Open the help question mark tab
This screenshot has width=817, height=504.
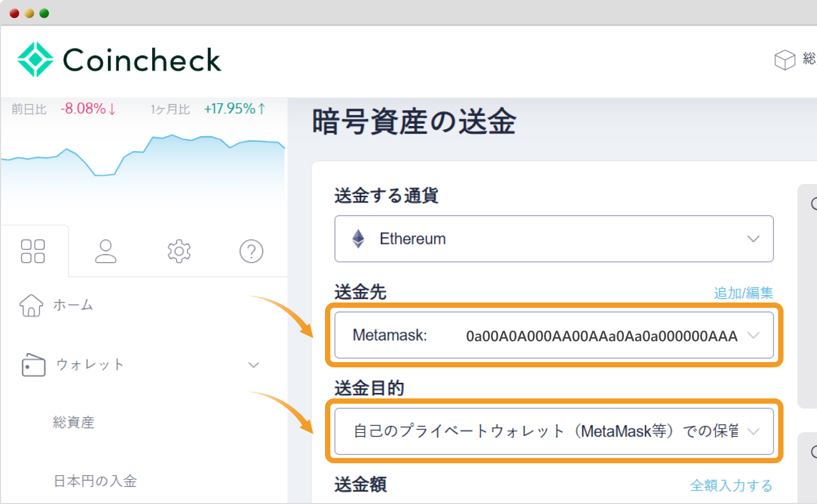coord(252,251)
